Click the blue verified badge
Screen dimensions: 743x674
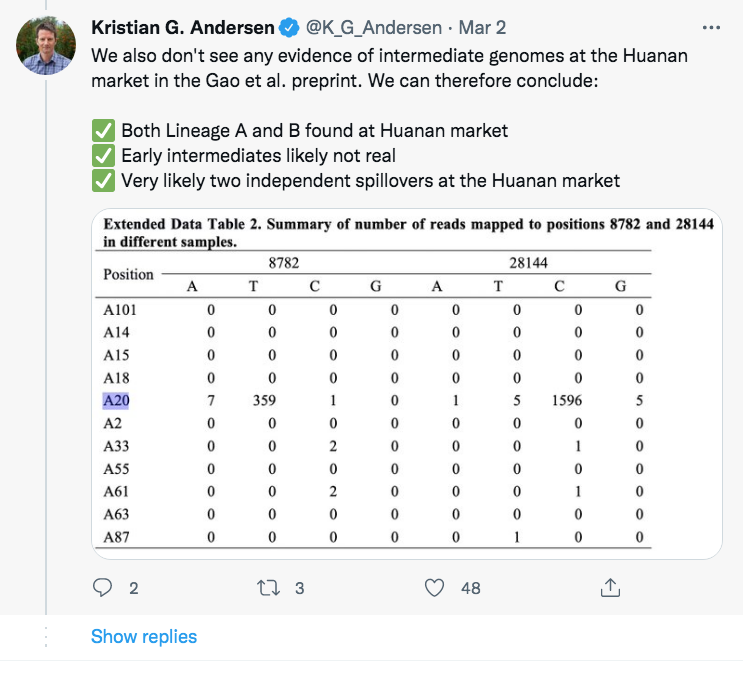289,27
